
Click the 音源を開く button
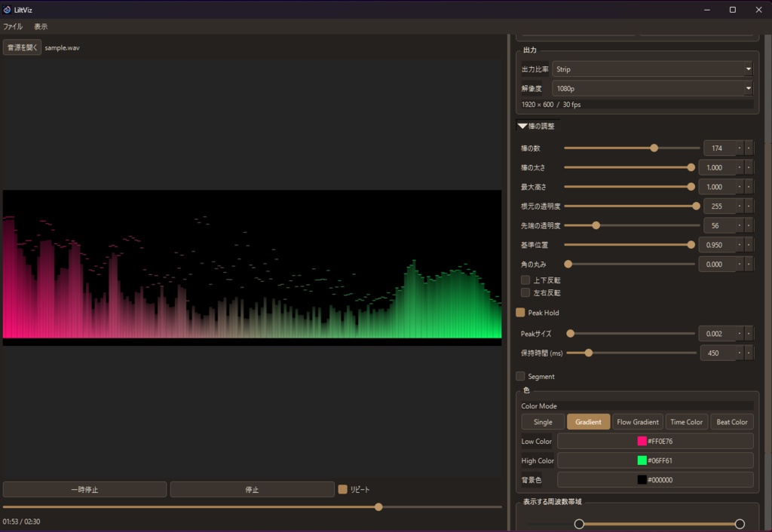coord(22,47)
